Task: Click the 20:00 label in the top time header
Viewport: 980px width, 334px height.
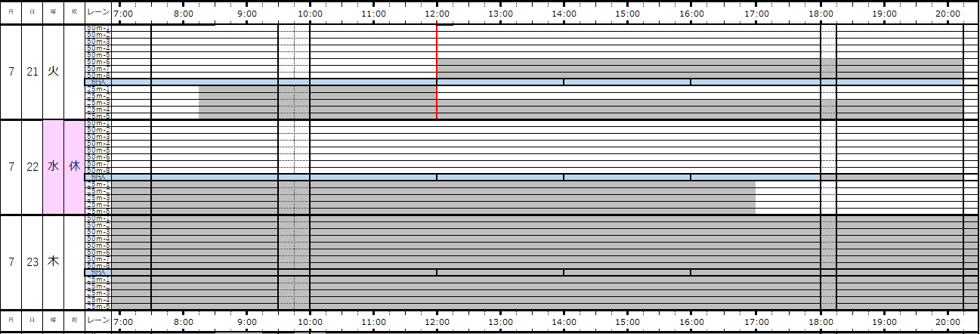Action: [948, 13]
